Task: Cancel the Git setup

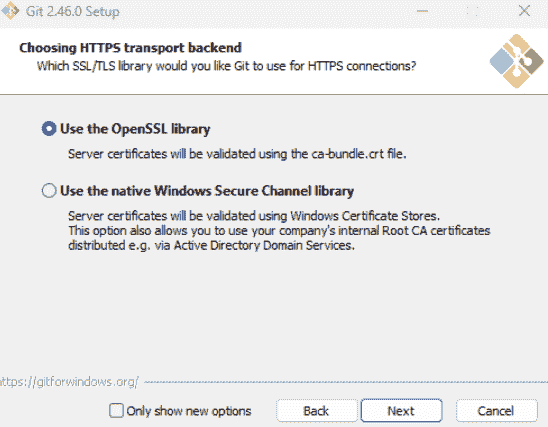Action: pos(497,411)
